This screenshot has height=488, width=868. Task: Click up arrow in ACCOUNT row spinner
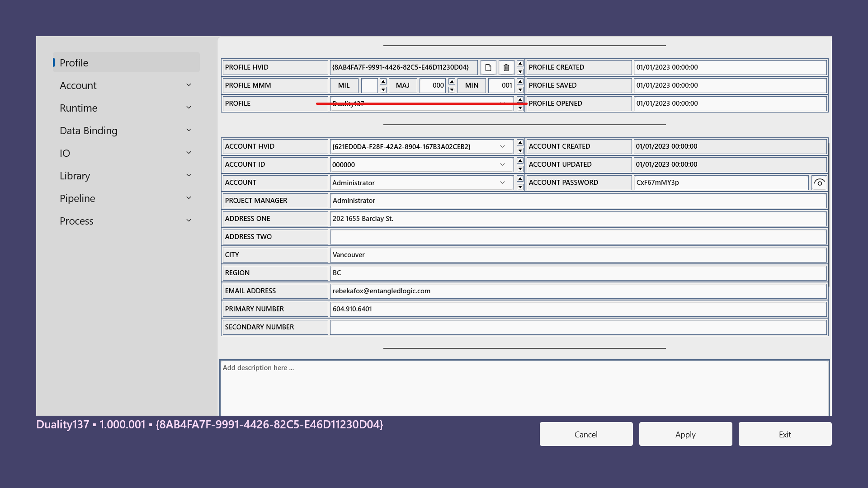click(520, 178)
